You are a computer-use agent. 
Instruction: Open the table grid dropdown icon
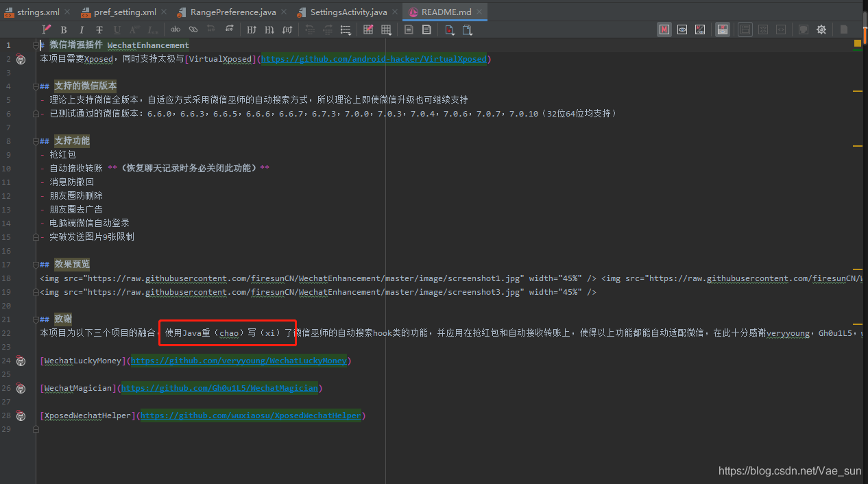pyautogui.click(x=387, y=29)
